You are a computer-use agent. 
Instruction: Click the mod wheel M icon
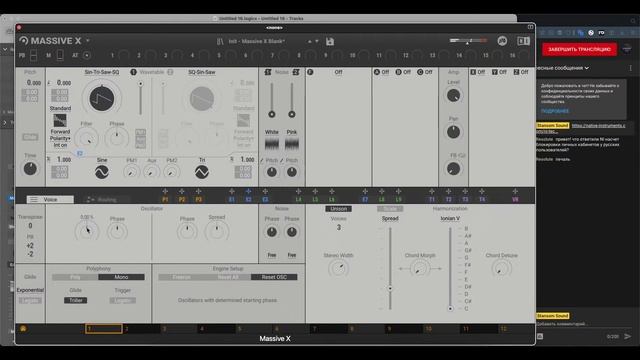(x=60, y=55)
